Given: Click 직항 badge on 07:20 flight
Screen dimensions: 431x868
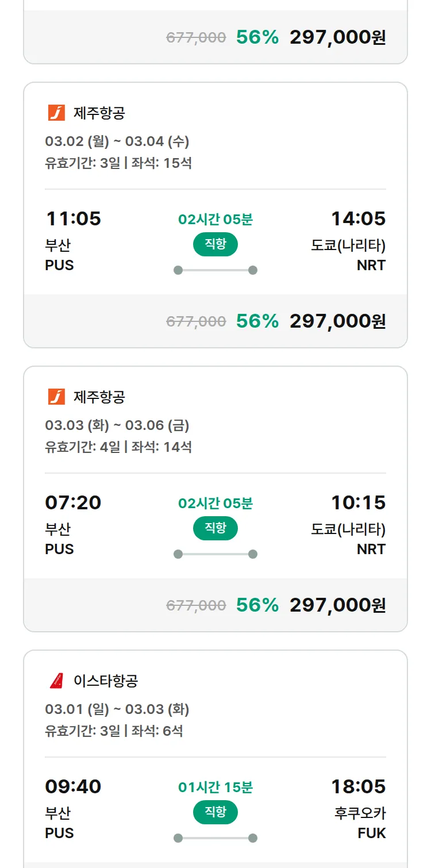Looking at the screenshot, I should tap(215, 528).
